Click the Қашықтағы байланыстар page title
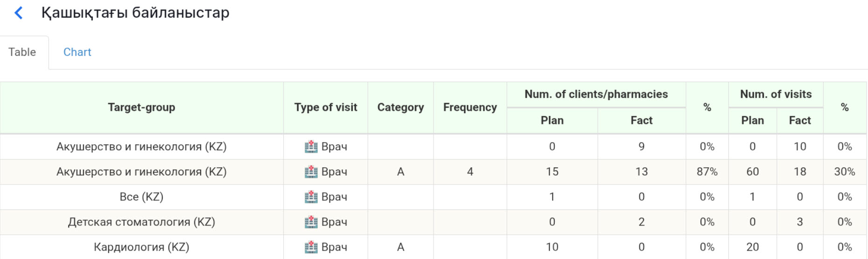The height and width of the screenshot is (259, 868). 135,13
